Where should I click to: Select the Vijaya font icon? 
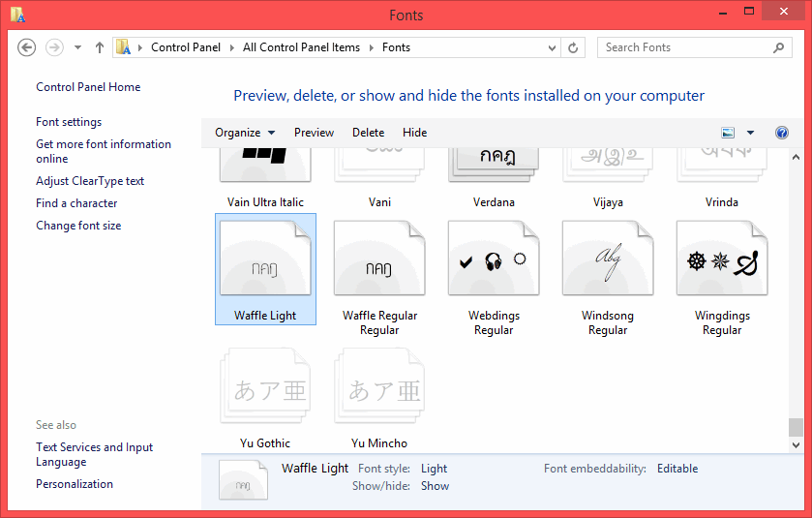[x=608, y=166]
